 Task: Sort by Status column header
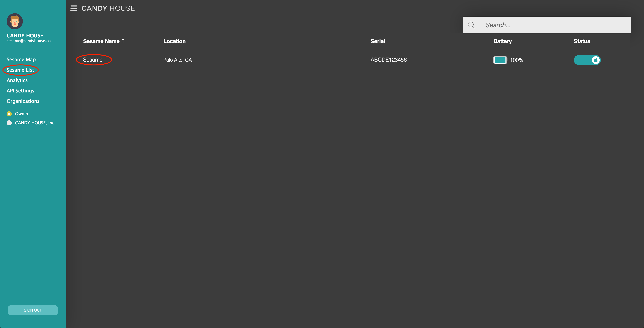click(x=582, y=41)
